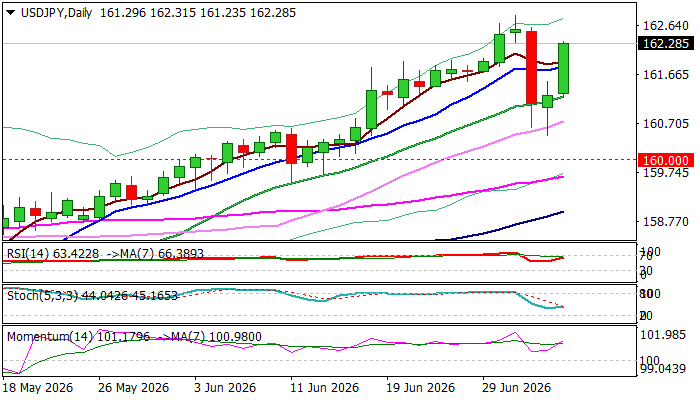Click the 99.0439 Momentum scale value
Screen dimensions: 700x400
click(x=664, y=369)
